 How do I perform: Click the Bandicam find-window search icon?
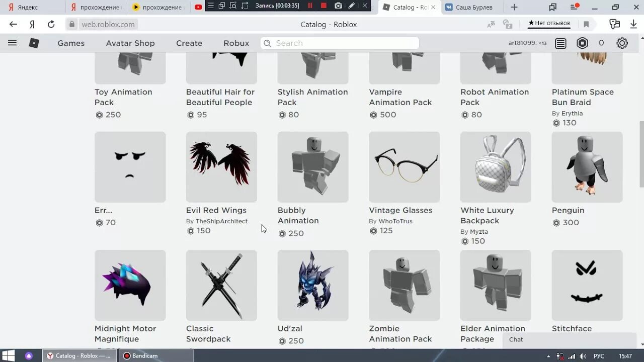click(233, 6)
